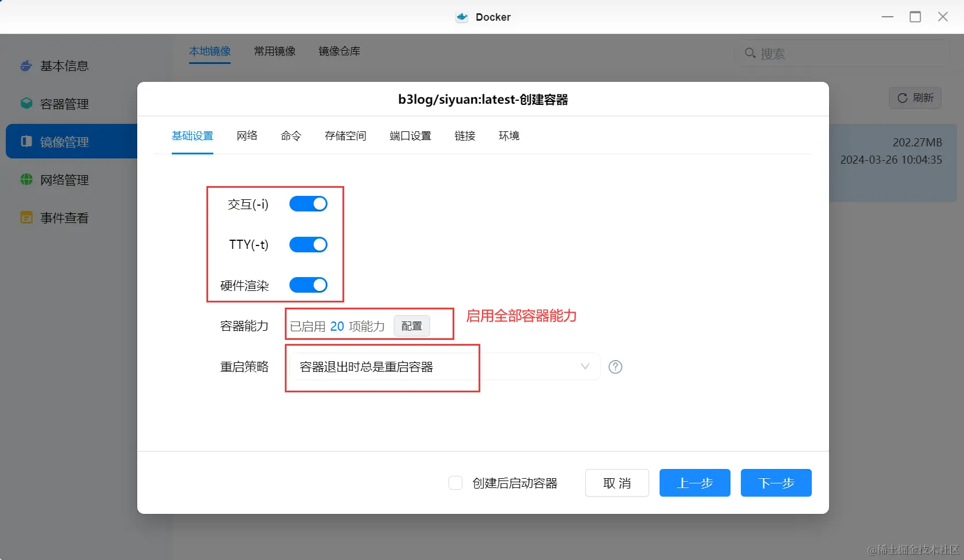Toggle the 交互(-i) switch
Screen dimensions: 964x560
click(308, 204)
